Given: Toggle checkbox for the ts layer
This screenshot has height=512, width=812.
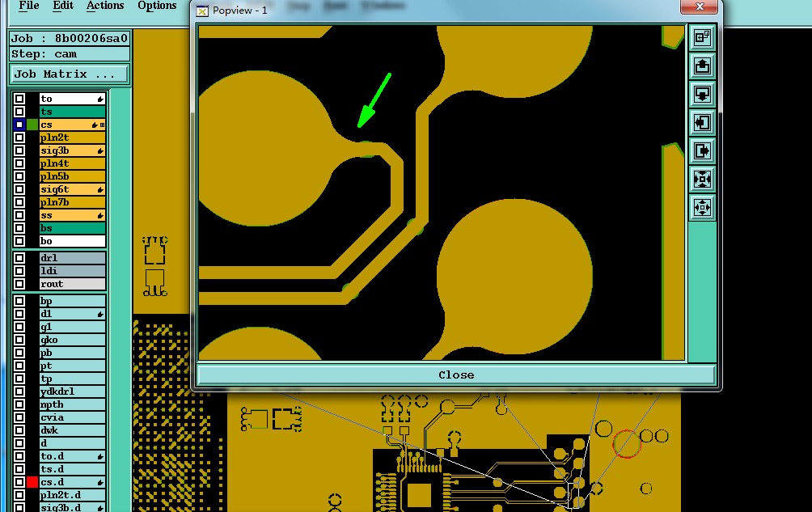Looking at the screenshot, I should 19,112.
